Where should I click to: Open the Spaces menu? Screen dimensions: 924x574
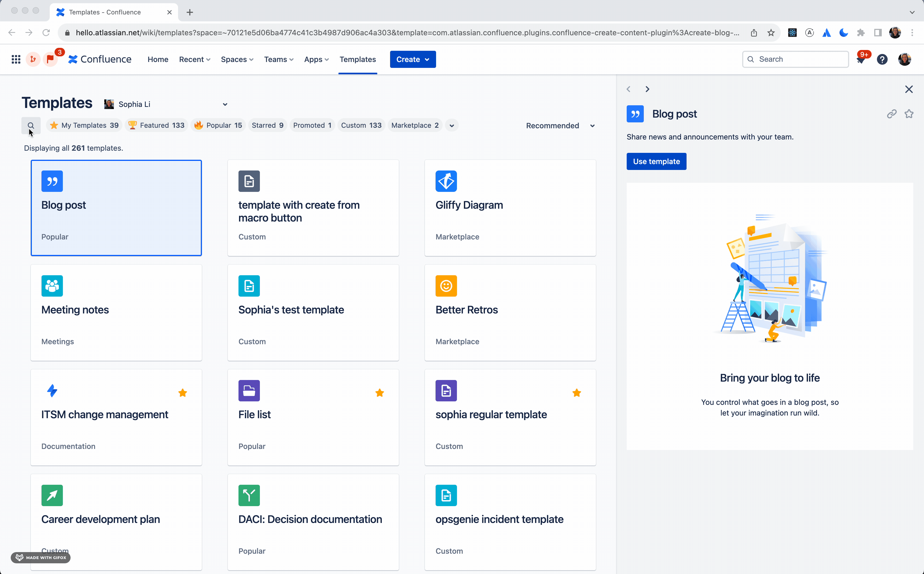237,59
